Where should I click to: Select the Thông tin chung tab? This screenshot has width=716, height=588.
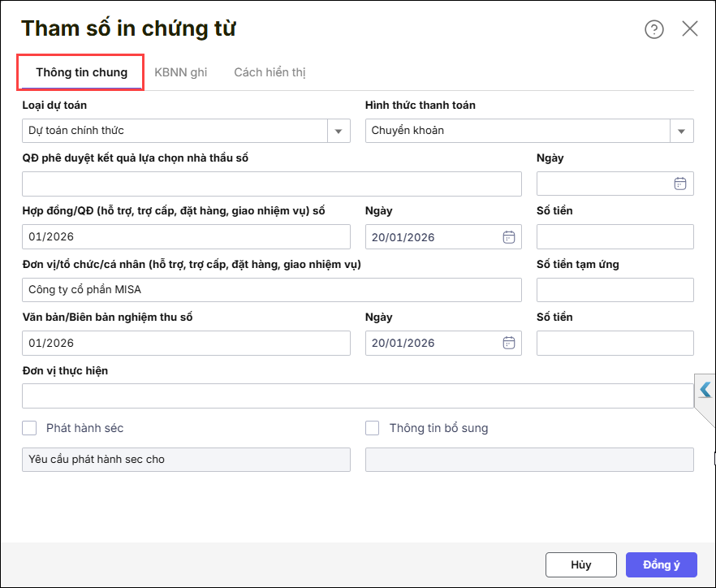[81, 72]
